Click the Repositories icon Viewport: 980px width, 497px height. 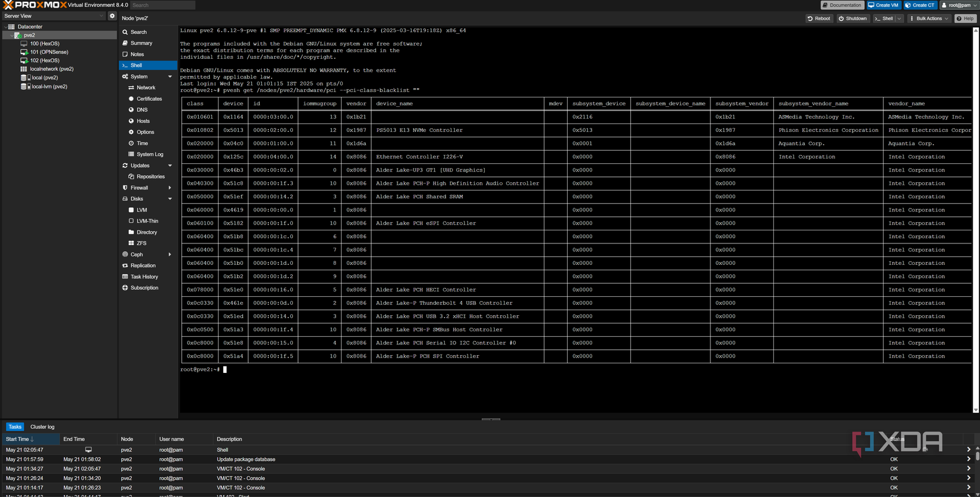tap(131, 176)
